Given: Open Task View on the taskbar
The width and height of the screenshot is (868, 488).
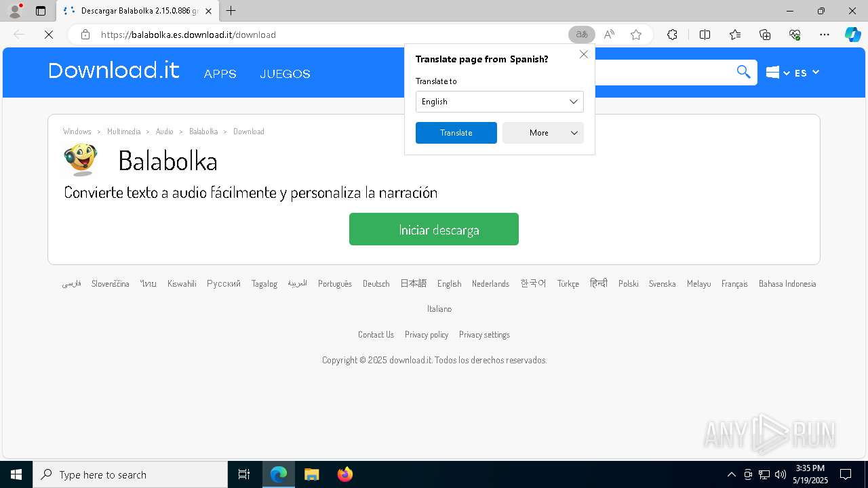Looking at the screenshot, I should point(244,474).
